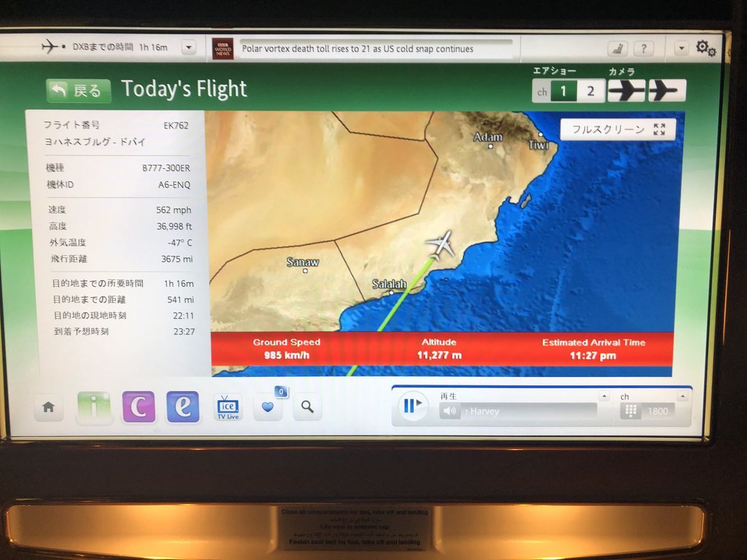Click the Altitude 11,277 m readout
This screenshot has width=747, height=560.
click(439, 349)
